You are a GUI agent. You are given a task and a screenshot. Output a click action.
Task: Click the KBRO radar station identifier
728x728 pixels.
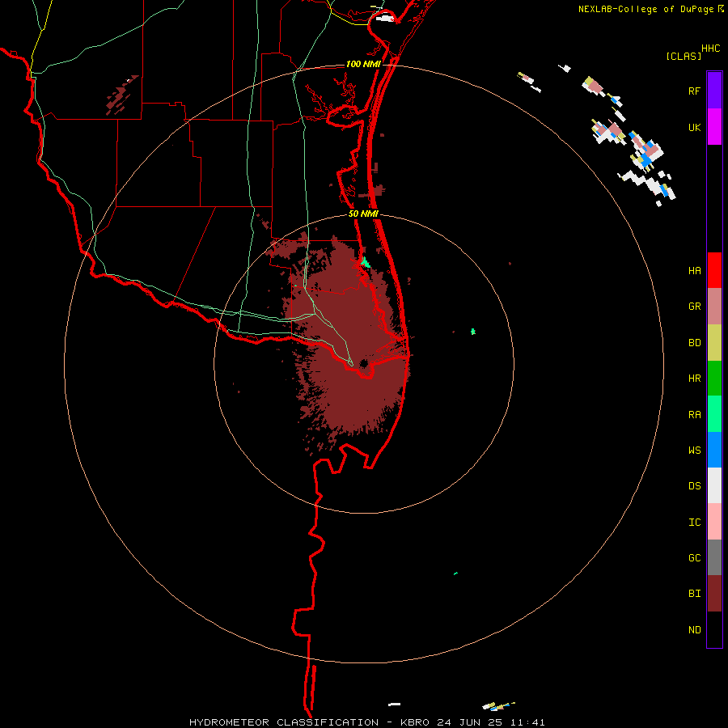(415, 722)
